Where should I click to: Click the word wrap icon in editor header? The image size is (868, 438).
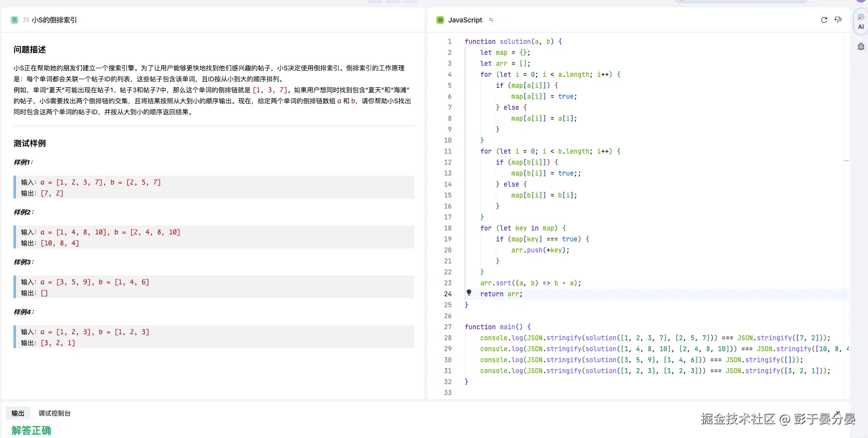click(838, 20)
